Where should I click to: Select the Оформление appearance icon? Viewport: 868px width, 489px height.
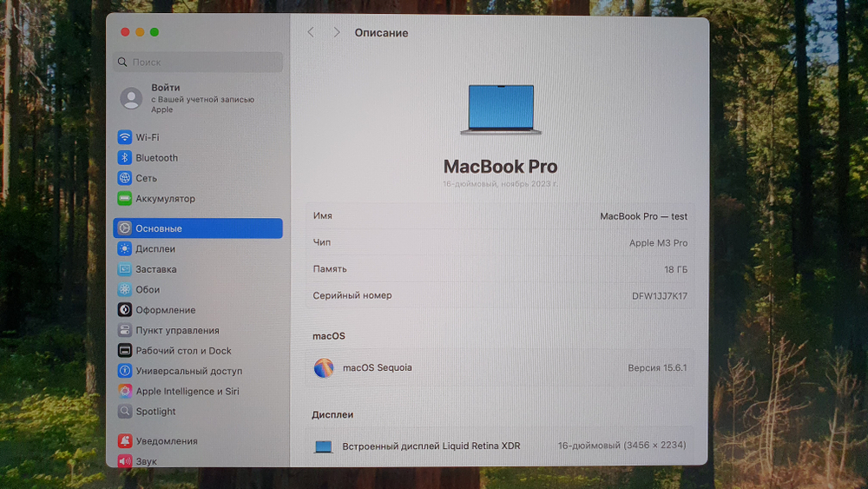pos(124,309)
